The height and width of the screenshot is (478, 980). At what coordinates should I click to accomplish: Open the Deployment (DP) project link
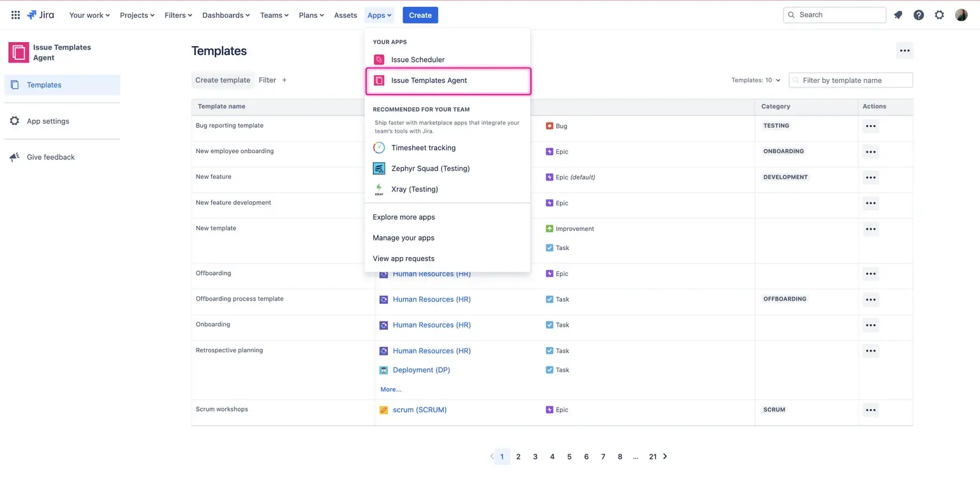pos(421,370)
